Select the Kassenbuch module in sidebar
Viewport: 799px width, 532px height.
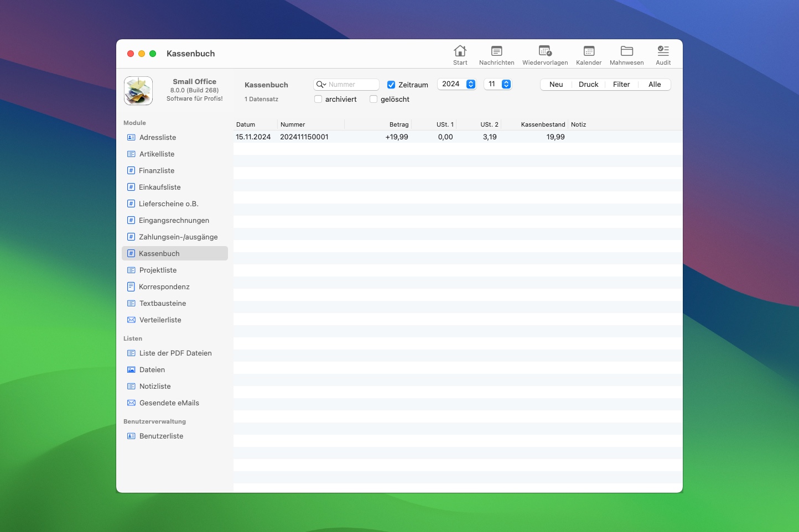[175, 253]
